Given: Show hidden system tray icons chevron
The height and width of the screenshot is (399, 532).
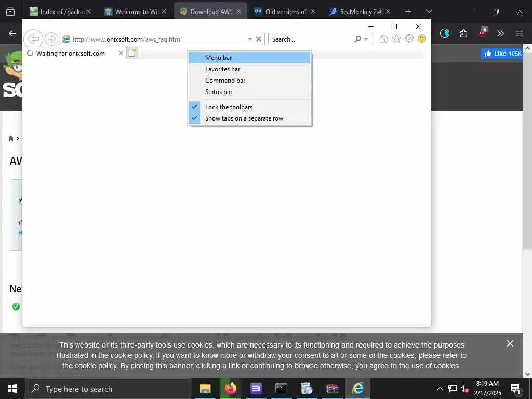Looking at the screenshot, I should [x=440, y=389].
